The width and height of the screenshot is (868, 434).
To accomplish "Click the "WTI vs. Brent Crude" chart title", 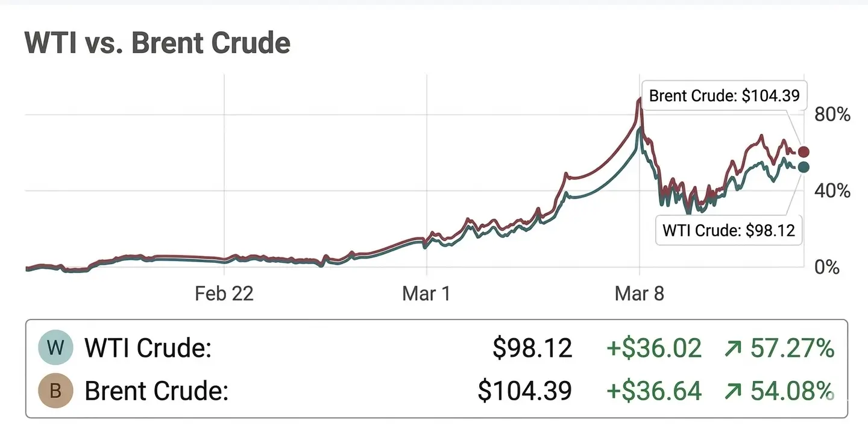I will point(157,43).
